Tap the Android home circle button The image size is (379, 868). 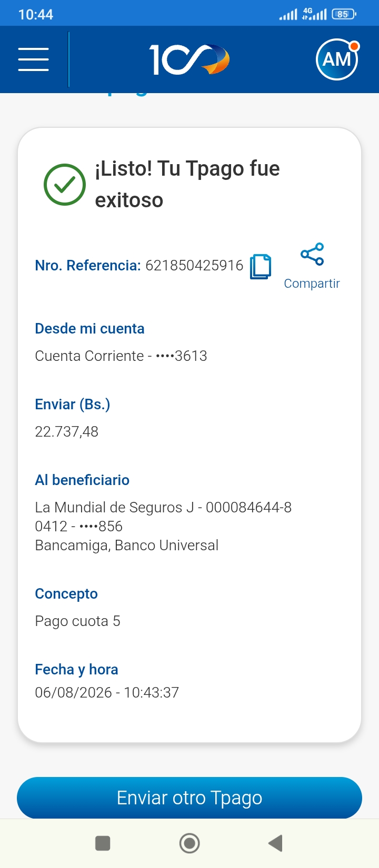pos(189,843)
